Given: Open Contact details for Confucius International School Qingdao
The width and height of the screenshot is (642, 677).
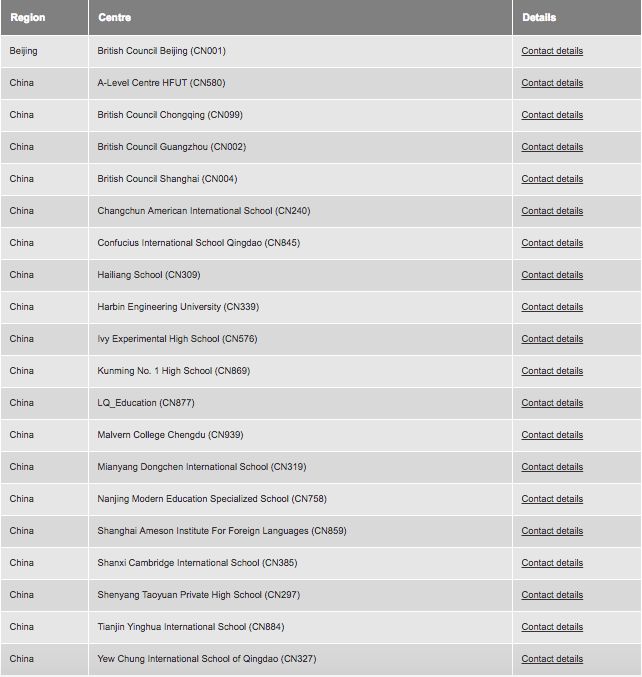Looking at the screenshot, I should (552, 243).
